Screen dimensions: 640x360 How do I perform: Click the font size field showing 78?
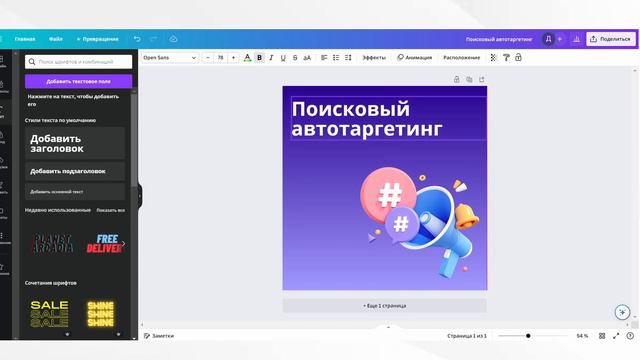pyautogui.click(x=220, y=58)
